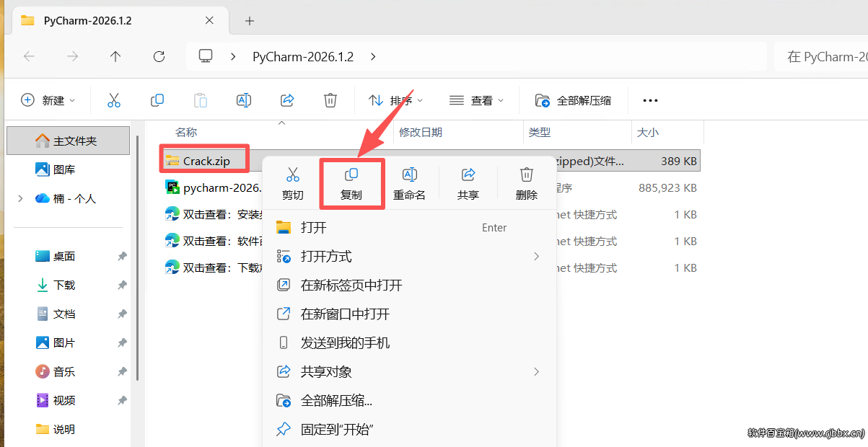Open the 排序 sort dropdown
This screenshot has width=868, height=447.
tap(396, 100)
